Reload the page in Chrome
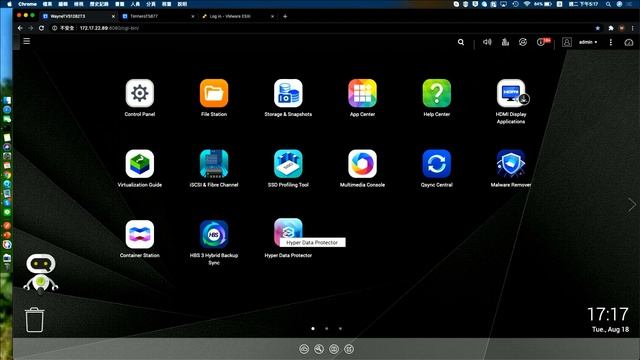Screen dimensions: 640x360 [x=41, y=28]
